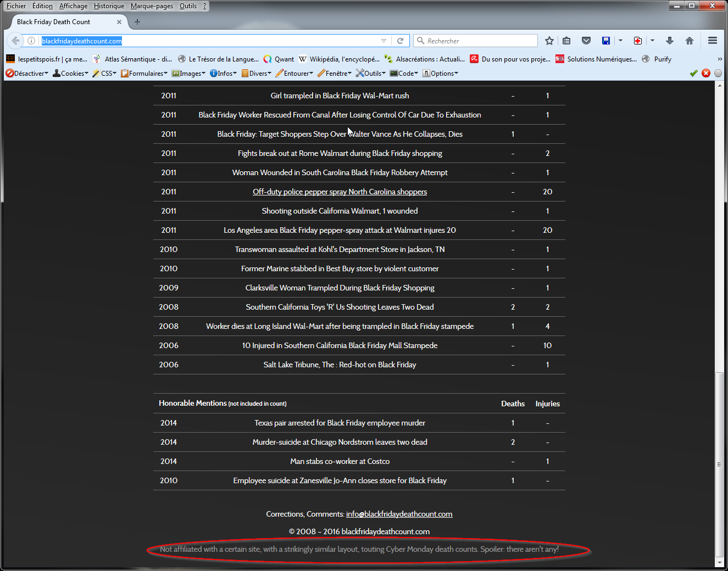Go to the home page icon
The width and height of the screenshot is (728, 571).
[x=690, y=41]
